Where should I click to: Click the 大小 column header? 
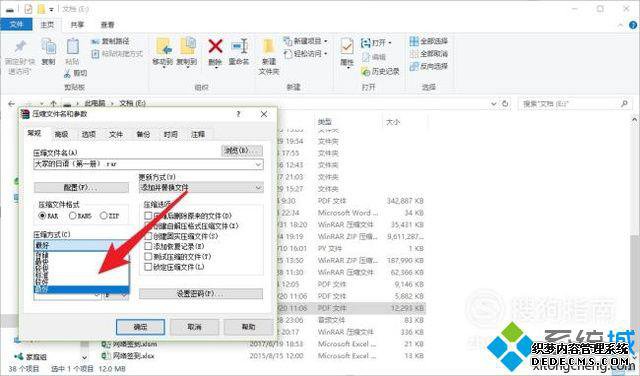coord(393,122)
